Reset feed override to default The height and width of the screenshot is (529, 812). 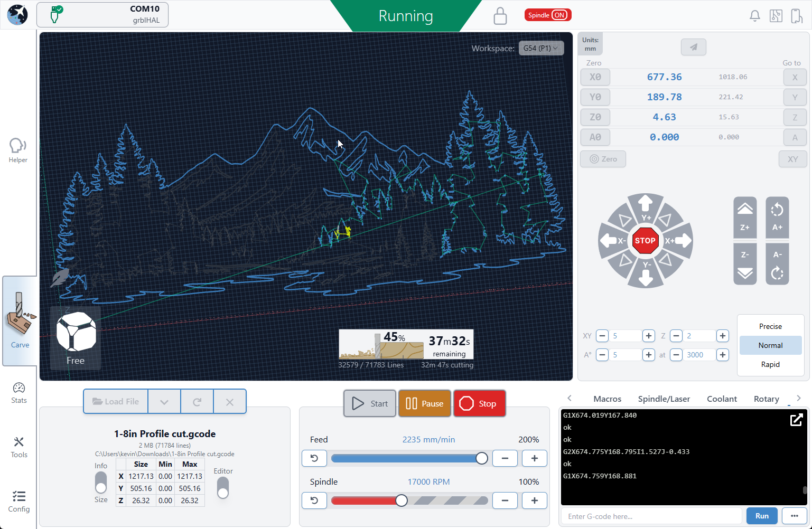(314, 458)
